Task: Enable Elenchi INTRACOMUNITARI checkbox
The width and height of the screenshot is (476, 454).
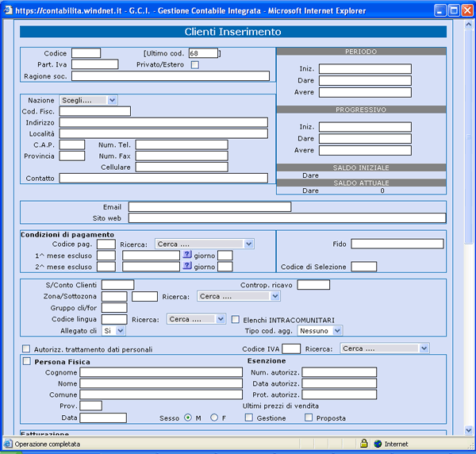Action: [x=236, y=320]
